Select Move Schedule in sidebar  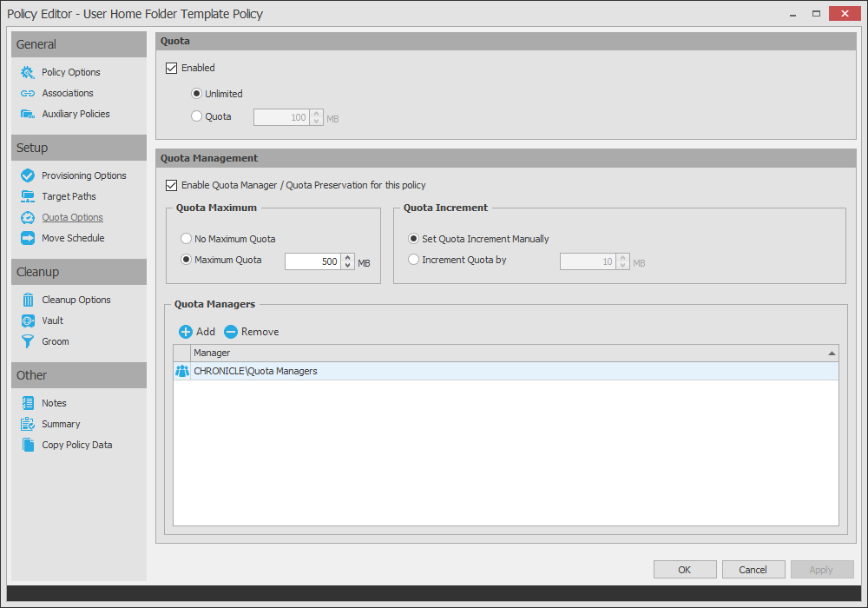pos(73,238)
